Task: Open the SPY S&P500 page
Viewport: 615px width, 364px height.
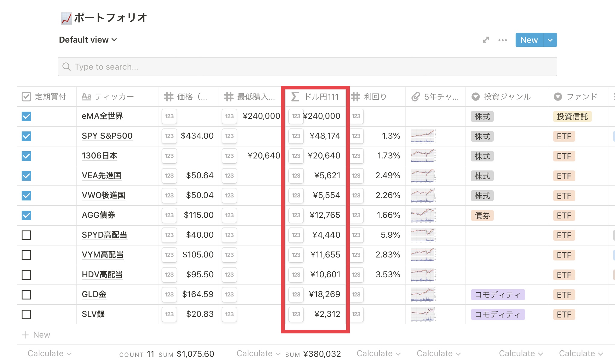Action: [x=107, y=136]
